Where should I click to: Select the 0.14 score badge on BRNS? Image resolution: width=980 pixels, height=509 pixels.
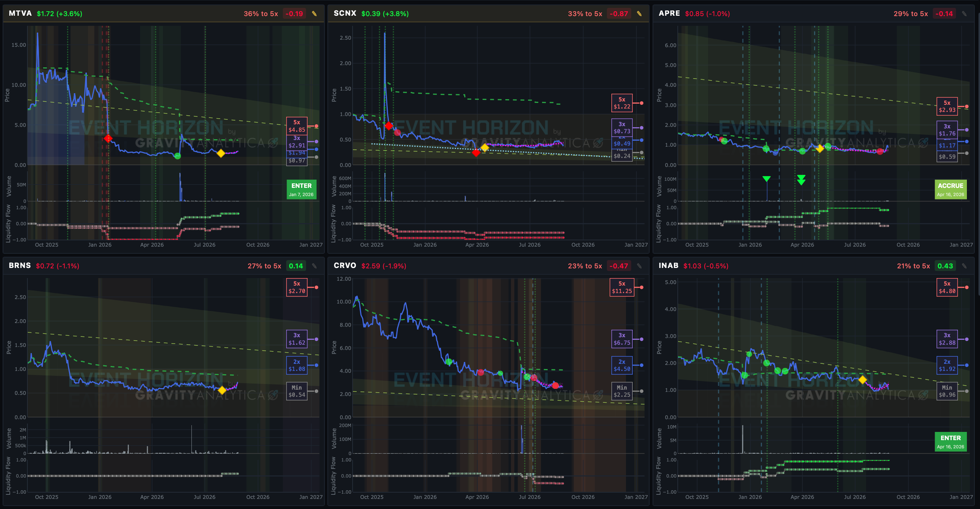point(296,266)
